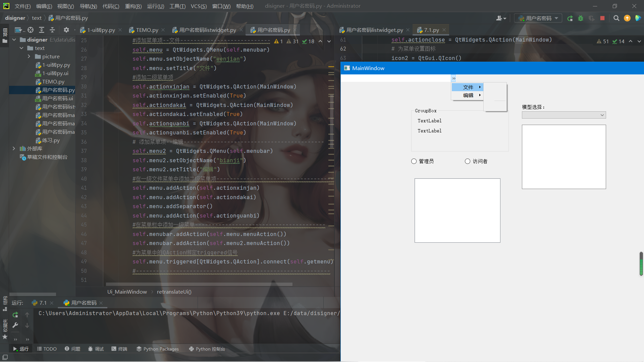Click the window toggle icon at bottom-left corner

pyautogui.click(x=5, y=358)
